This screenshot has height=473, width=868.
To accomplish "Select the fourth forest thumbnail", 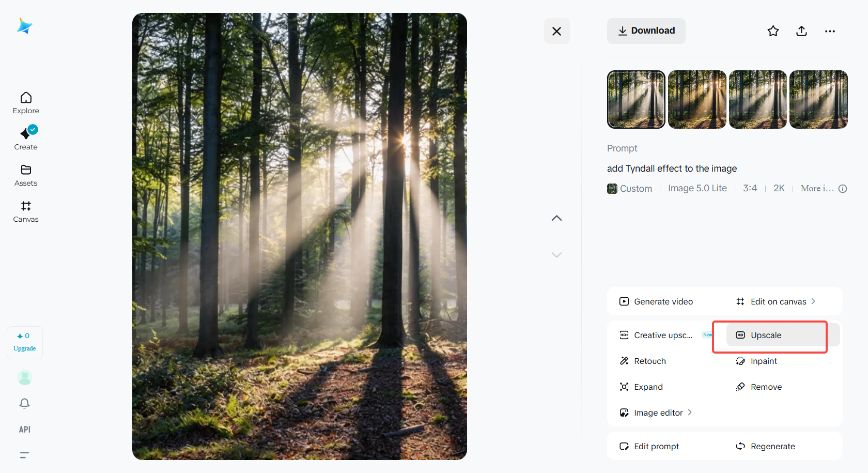I will 818,99.
